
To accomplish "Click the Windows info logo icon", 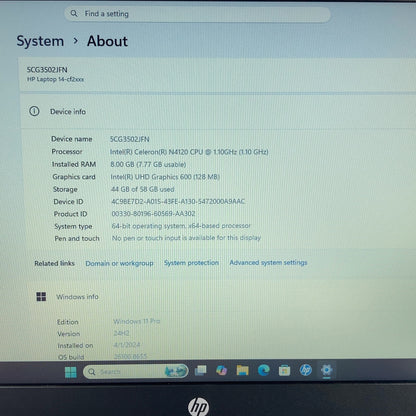I will pyautogui.click(x=41, y=297).
